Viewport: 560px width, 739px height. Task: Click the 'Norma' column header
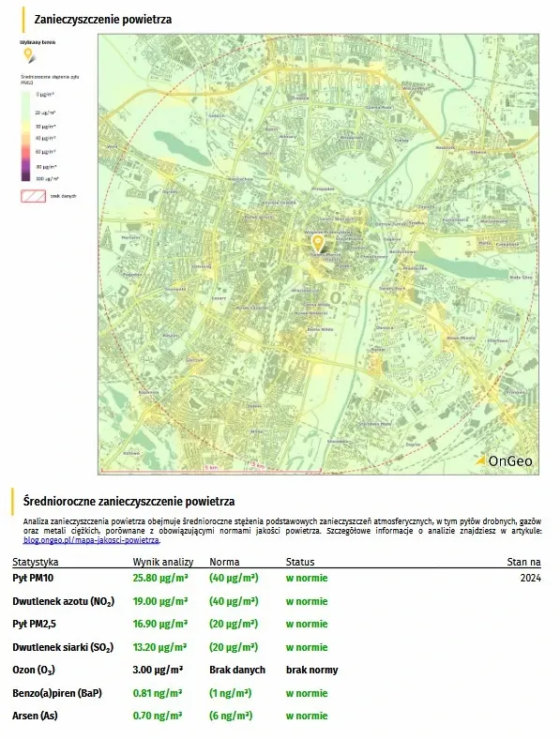(224, 562)
